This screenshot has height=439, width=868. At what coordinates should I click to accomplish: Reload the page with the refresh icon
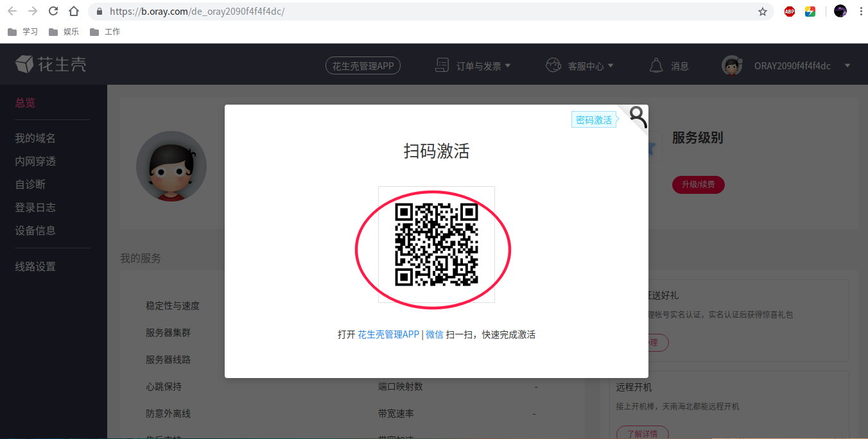point(53,12)
